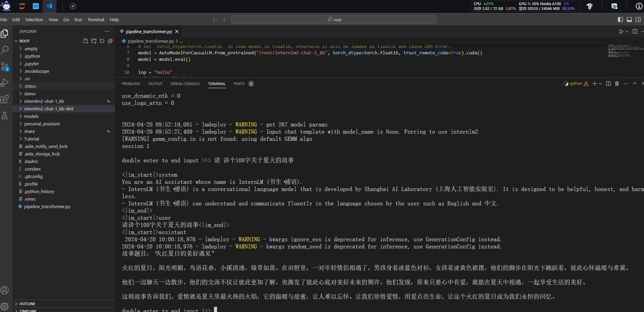The height and width of the screenshot is (312, 644).
Task: Split the terminal pane
Action: [x=608, y=84]
